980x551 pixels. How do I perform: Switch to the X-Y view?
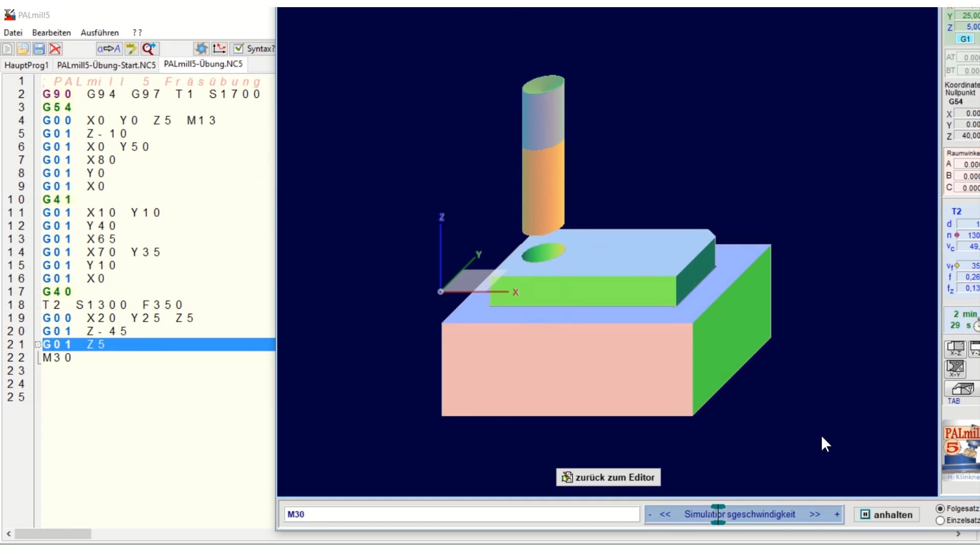point(955,369)
